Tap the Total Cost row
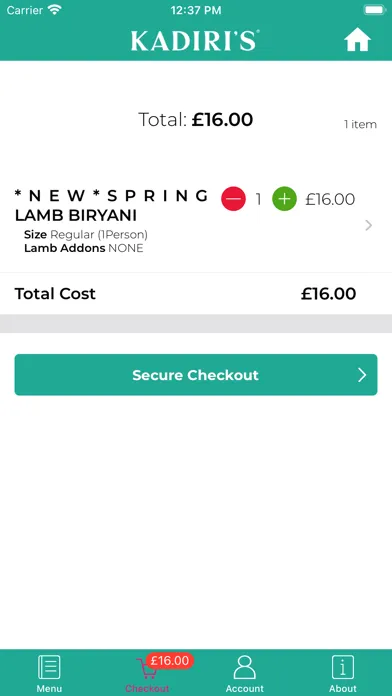 tap(196, 294)
